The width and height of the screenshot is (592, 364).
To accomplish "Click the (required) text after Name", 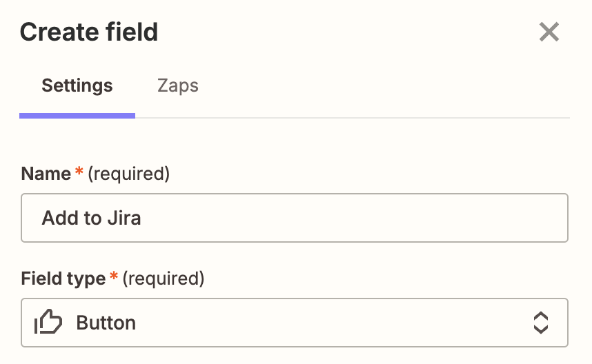I will click(130, 174).
